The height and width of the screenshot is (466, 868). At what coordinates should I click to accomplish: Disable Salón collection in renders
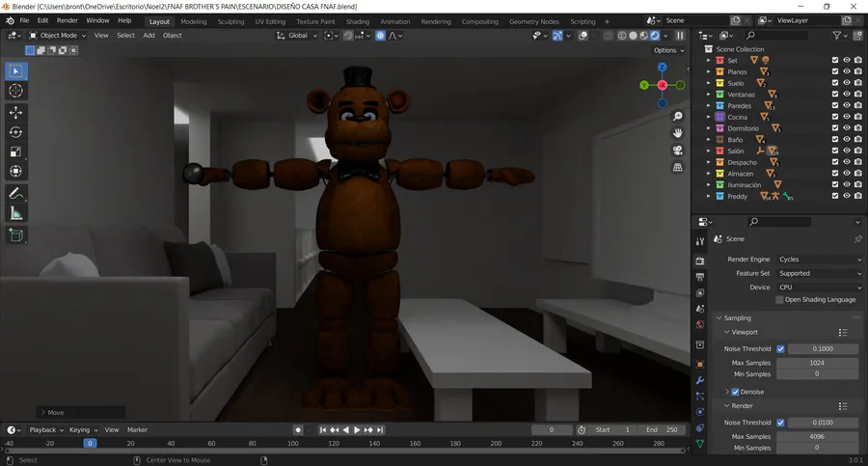tap(858, 151)
